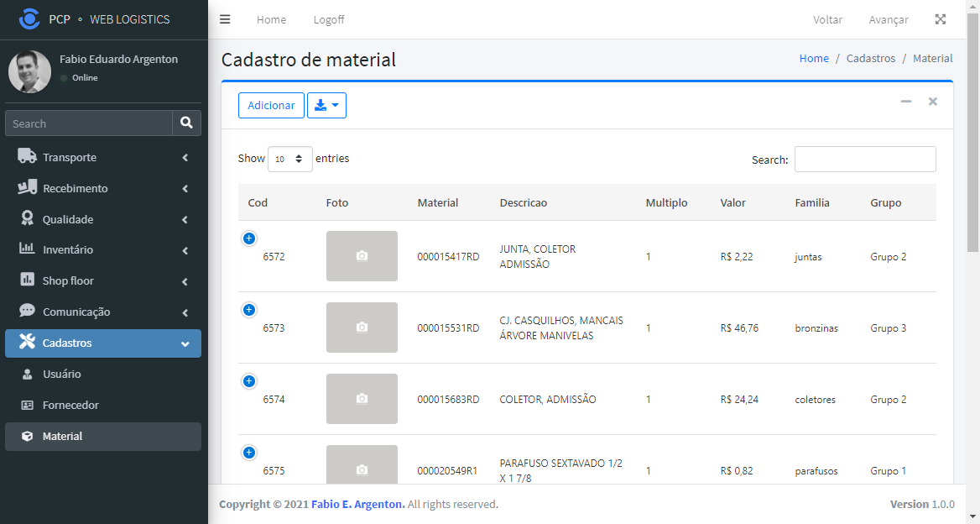The image size is (980, 524).
Task: Click the Material box icon
Action: 27,437
